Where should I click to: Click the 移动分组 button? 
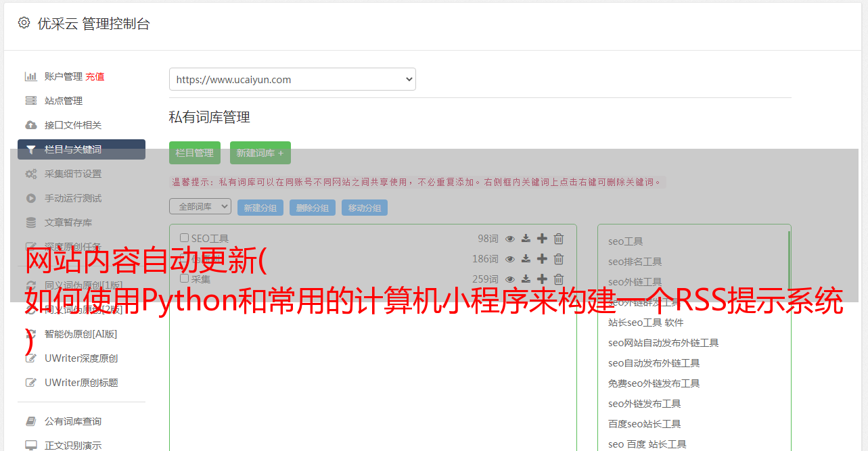(x=365, y=208)
